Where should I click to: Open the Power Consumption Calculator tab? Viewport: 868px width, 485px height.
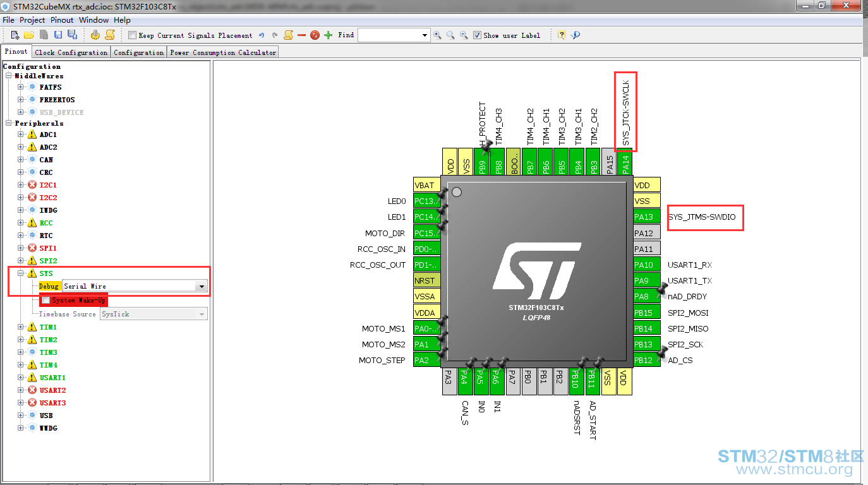coord(222,52)
